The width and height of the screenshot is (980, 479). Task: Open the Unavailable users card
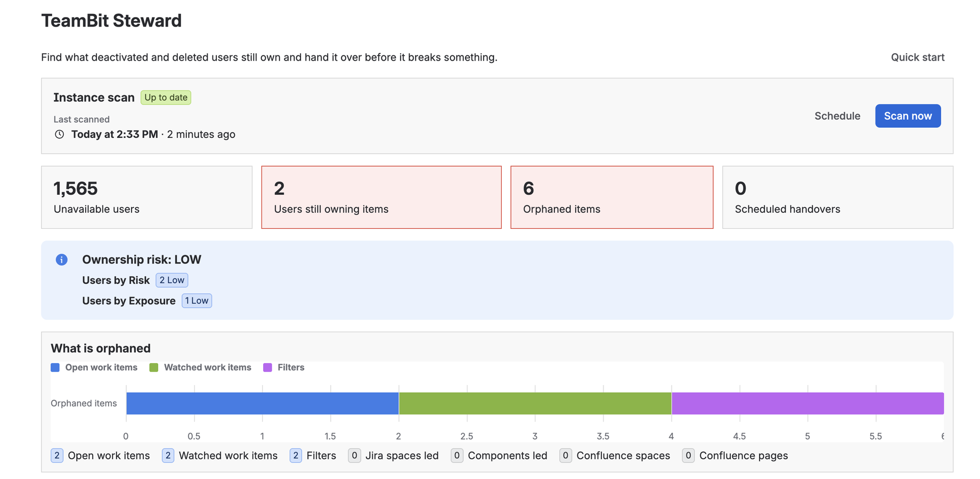[x=146, y=197]
